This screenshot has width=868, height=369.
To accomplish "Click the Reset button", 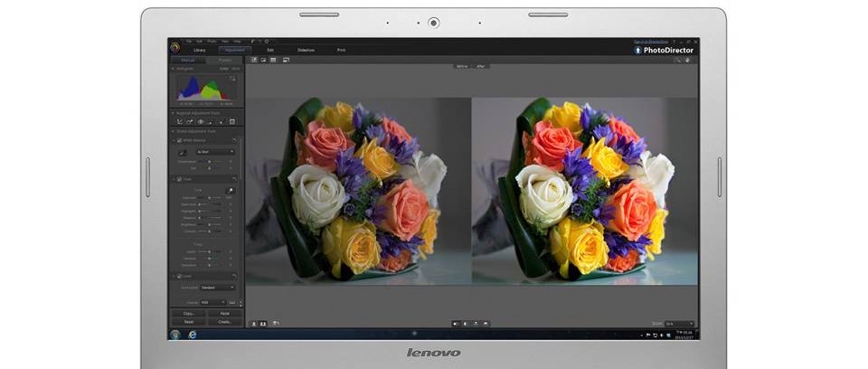I will [x=188, y=321].
